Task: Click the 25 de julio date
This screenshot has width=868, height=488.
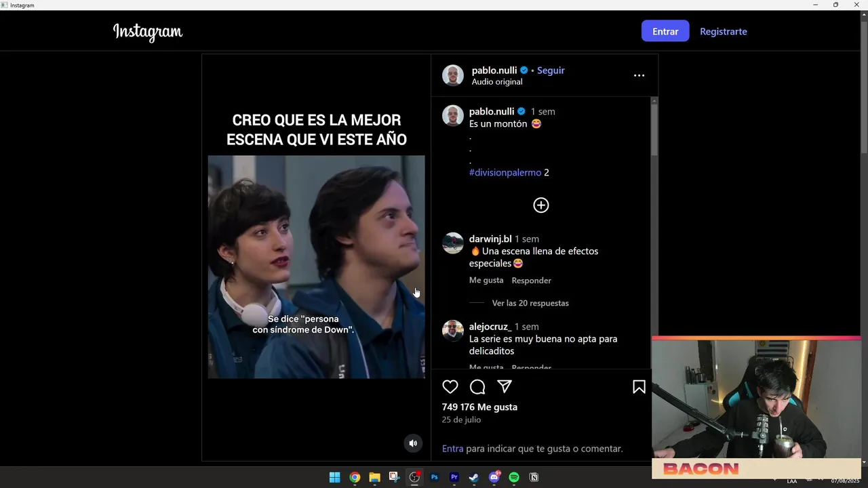Action: (461, 420)
